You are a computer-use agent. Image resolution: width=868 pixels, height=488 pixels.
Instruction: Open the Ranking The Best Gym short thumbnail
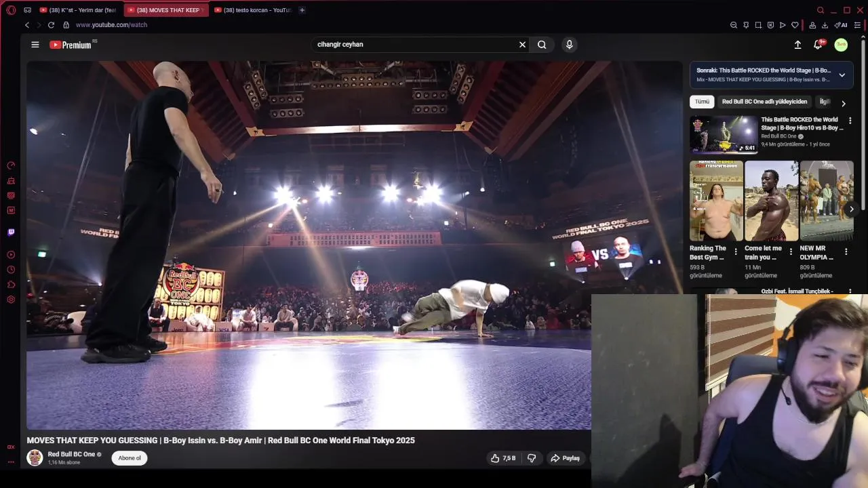click(x=716, y=201)
